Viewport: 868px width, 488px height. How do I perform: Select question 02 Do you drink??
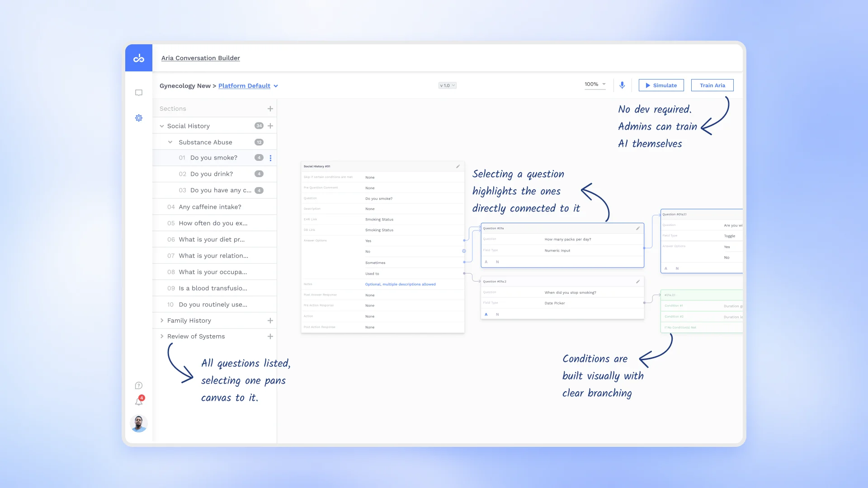(215, 174)
